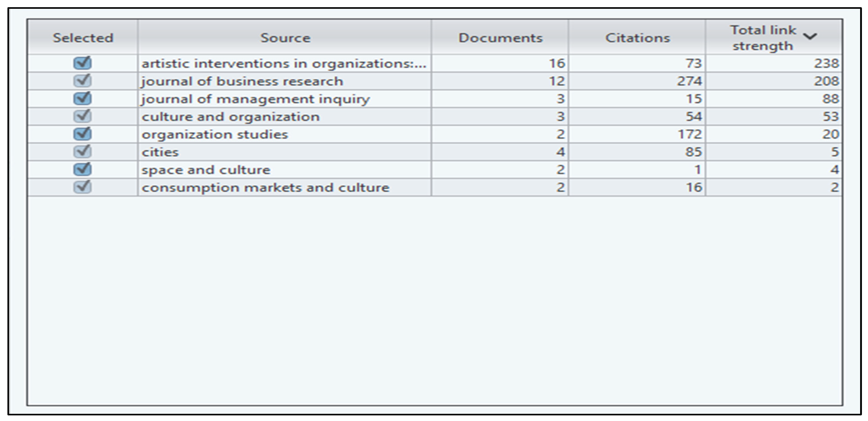
Task: Toggle the consumption markets and culture checkbox
Action: tap(82, 187)
